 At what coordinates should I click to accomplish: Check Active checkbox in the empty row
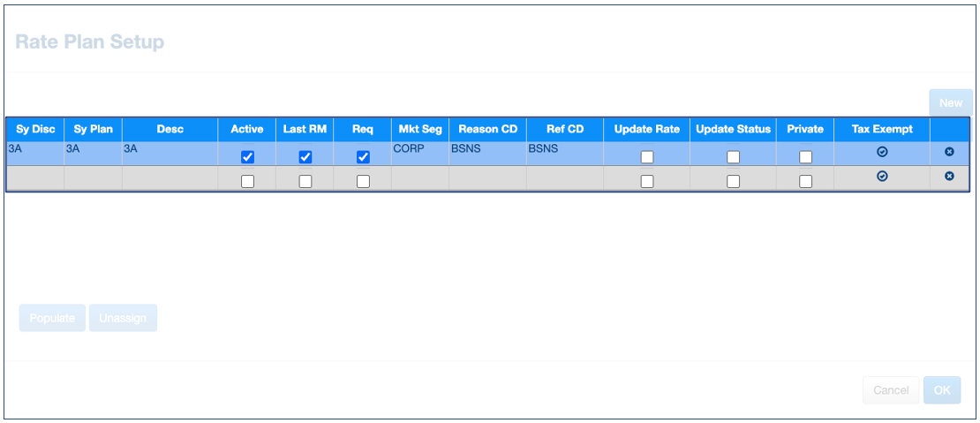tap(247, 181)
